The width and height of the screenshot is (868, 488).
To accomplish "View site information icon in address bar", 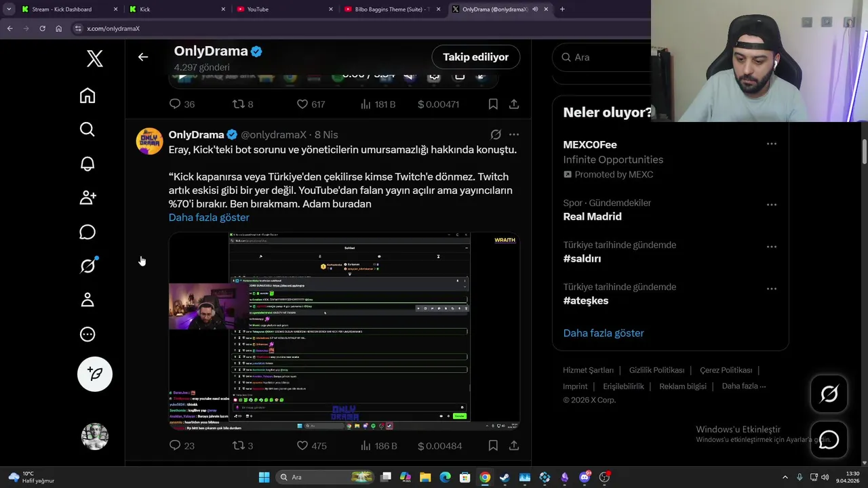I will click(78, 28).
